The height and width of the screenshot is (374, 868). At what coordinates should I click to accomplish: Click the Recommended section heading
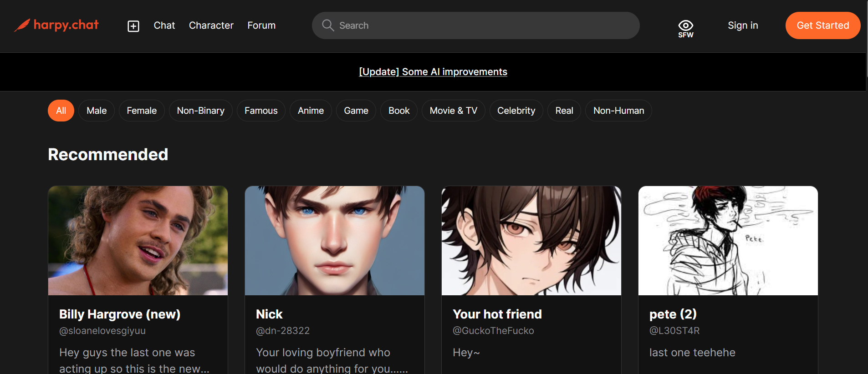coord(108,155)
